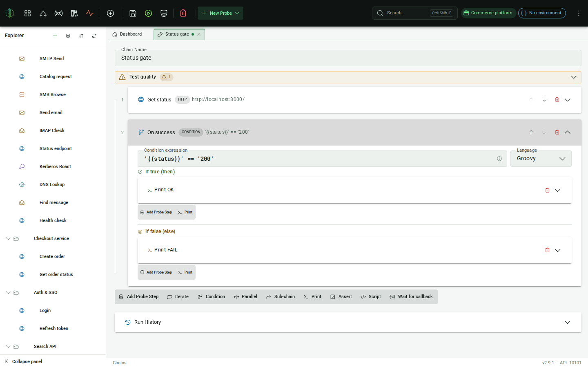Run the chain with the green play icon
Image resolution: width=588 pixels, height=368 pixels.
148,13
